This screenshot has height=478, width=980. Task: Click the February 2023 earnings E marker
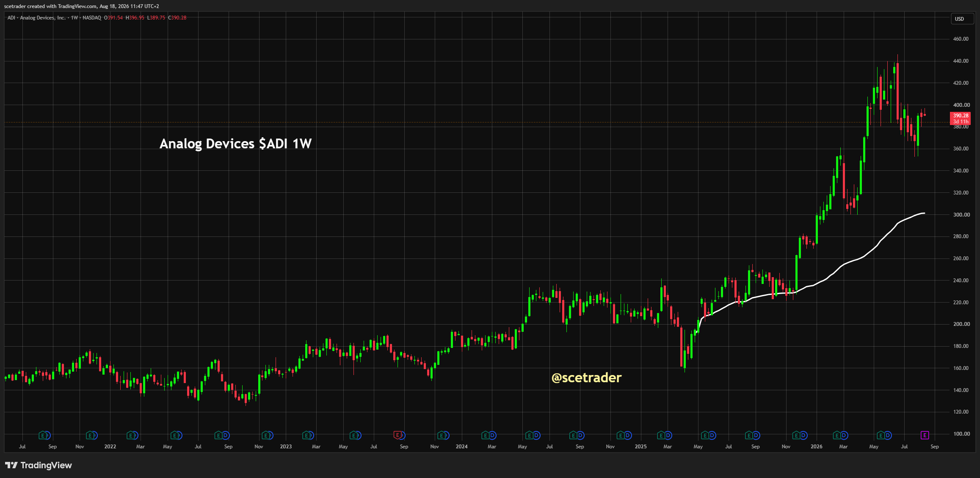[x=306, y=435]
